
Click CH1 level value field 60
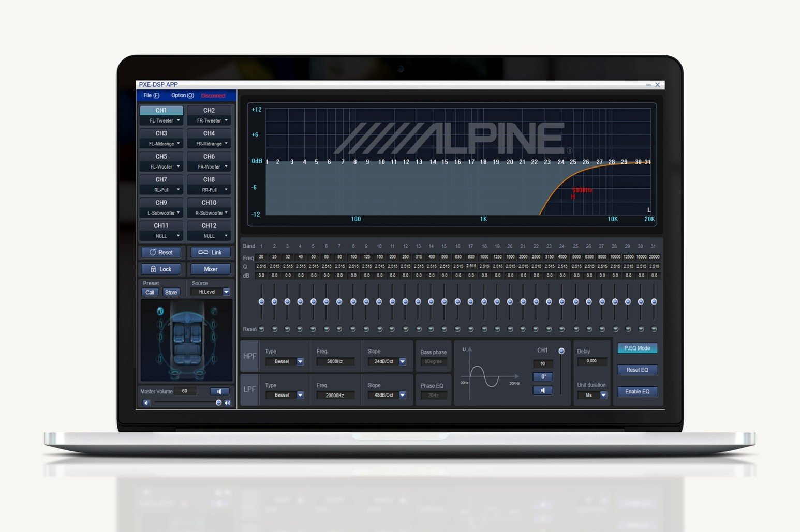pos(543,363)
